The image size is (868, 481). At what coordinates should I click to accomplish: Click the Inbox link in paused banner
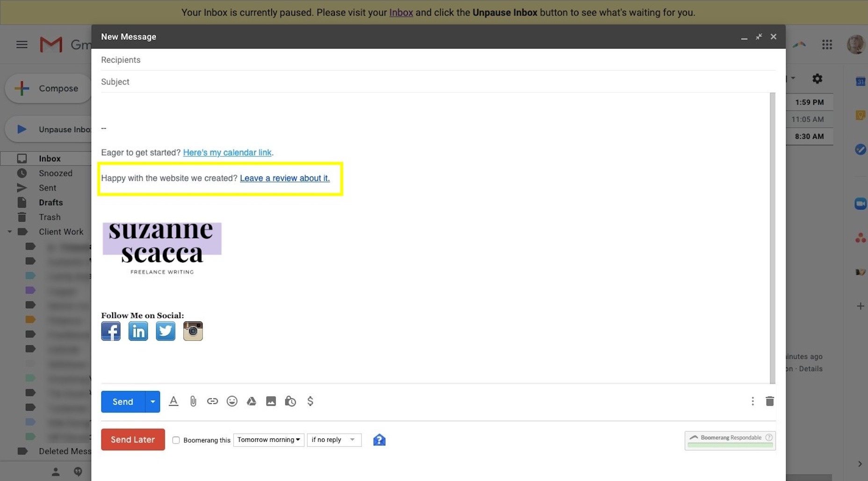pos(401,13)
